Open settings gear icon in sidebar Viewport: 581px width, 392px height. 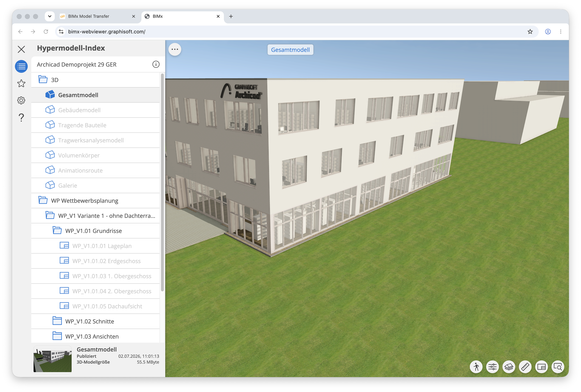(21, 100)
